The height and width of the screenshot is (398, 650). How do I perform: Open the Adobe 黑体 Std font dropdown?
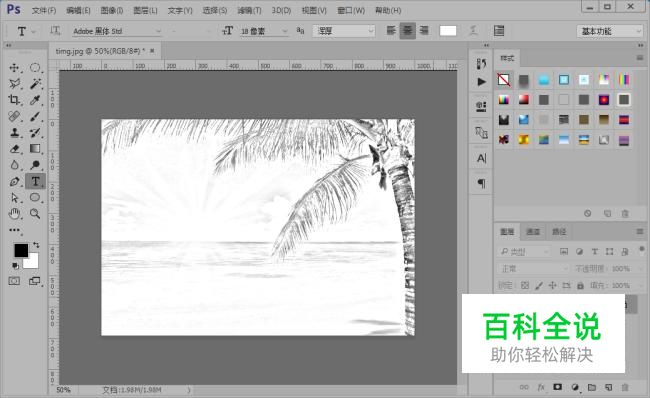click(117, 31)
